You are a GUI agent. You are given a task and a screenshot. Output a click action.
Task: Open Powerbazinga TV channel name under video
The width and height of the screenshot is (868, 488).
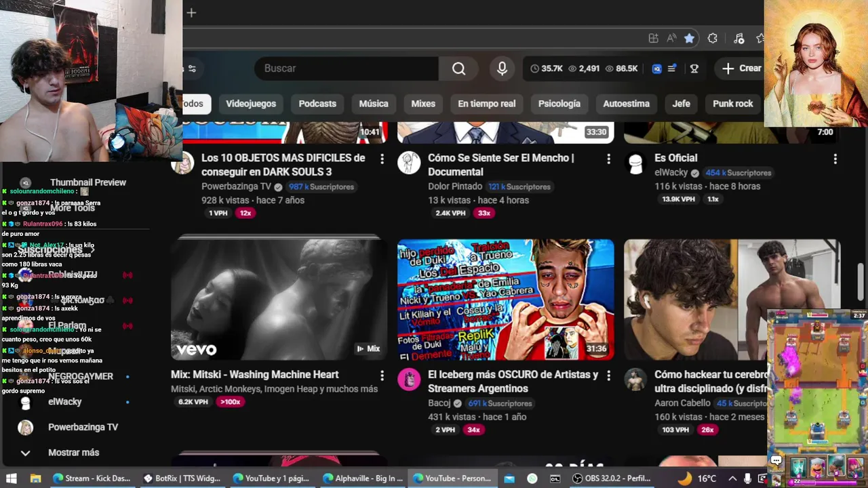point(237,186)
